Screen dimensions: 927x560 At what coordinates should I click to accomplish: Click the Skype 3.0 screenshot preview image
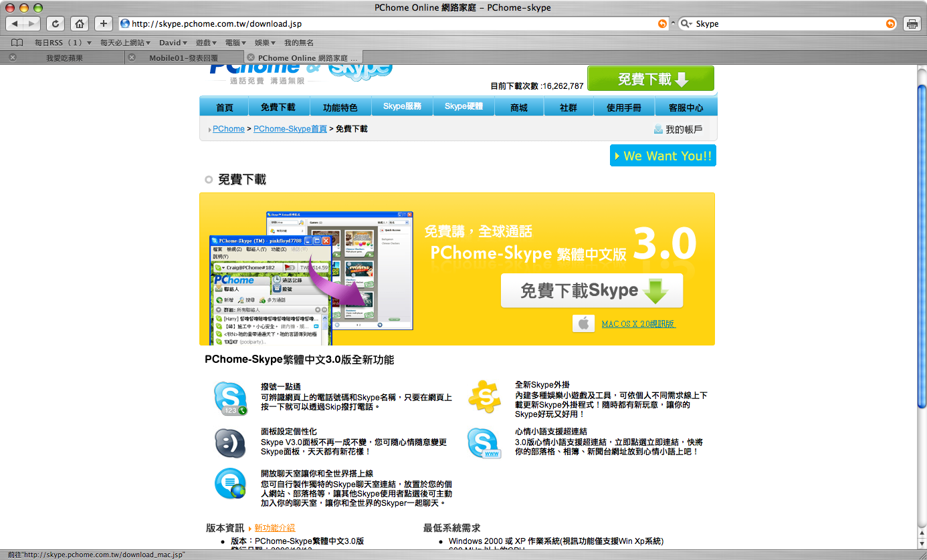311,277
